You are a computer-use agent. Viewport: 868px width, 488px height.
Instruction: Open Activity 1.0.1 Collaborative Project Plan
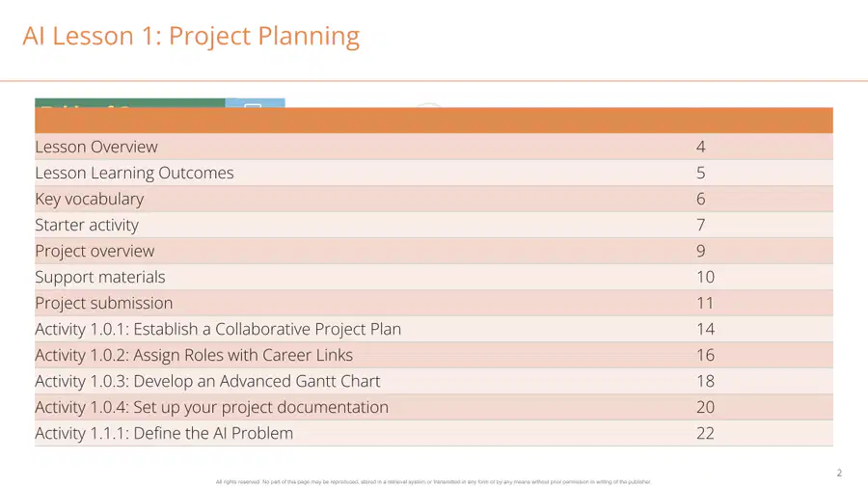pyautogui.click(x=433, y=329)
